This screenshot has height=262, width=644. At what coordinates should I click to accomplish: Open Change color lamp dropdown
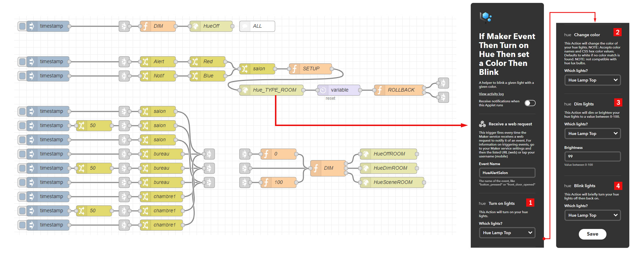click(x=592, y=80)
